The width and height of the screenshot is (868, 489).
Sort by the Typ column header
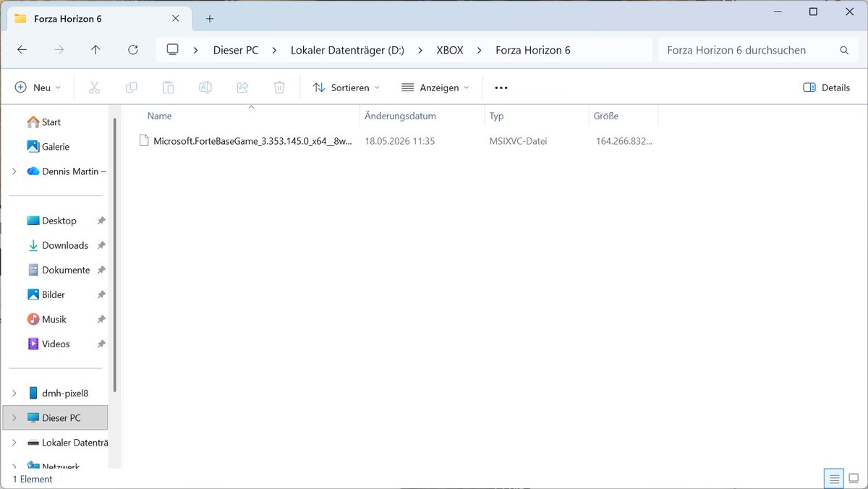[x=537, y=116]
